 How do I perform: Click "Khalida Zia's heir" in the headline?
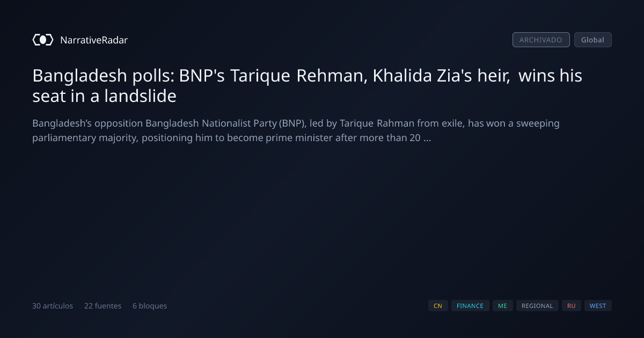click(442, 76)
